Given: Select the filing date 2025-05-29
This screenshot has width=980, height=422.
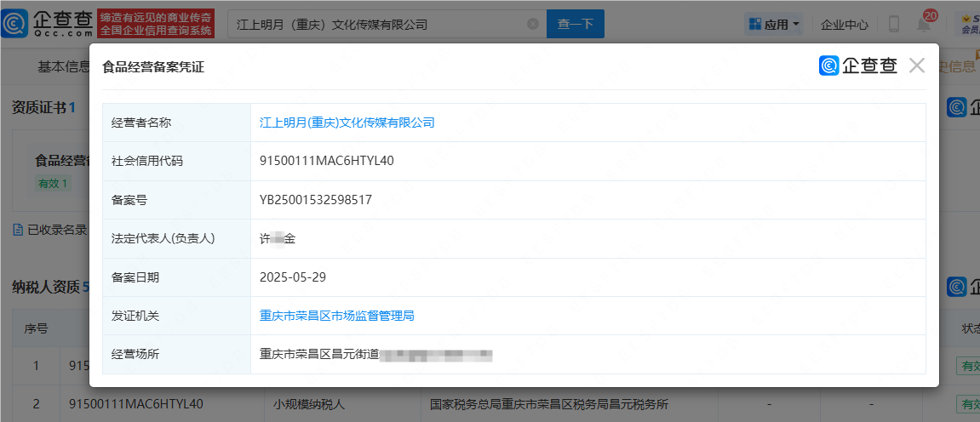Looking at the screenshot, I should 293,277.
